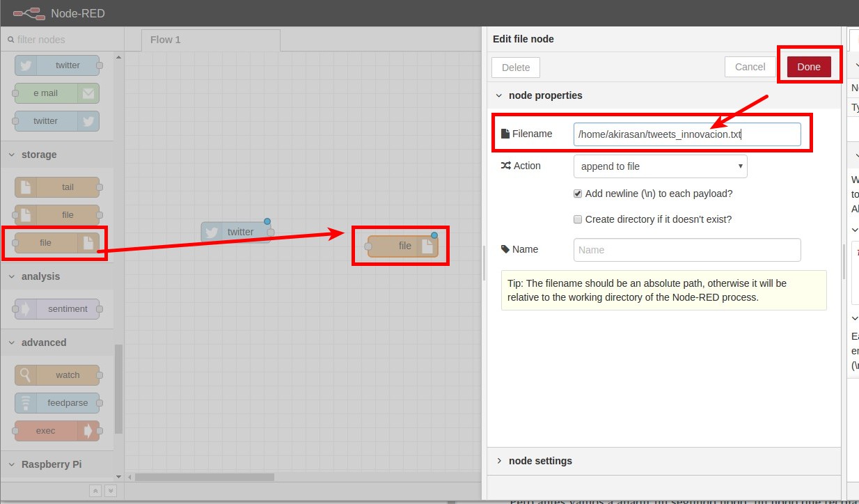859x504 pixels.
Task: Select the watch advanced node
Action: click(x=57, y=375)
